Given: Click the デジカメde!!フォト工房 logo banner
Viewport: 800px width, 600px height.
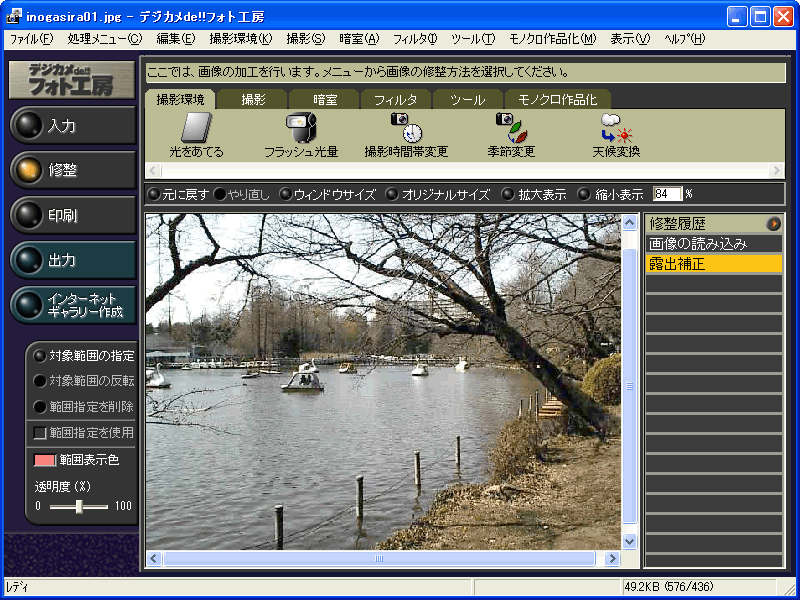Looking at the screenshot, I should 72,80.
